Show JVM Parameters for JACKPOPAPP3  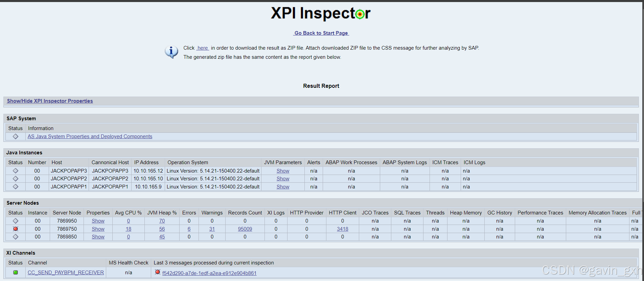(x=283, y=171)
